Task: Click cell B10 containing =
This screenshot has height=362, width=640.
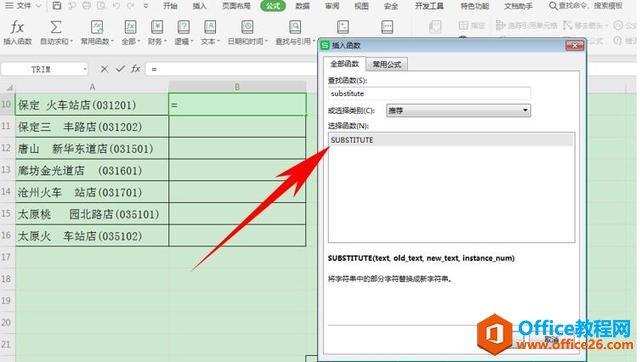Action: point(237,105)
